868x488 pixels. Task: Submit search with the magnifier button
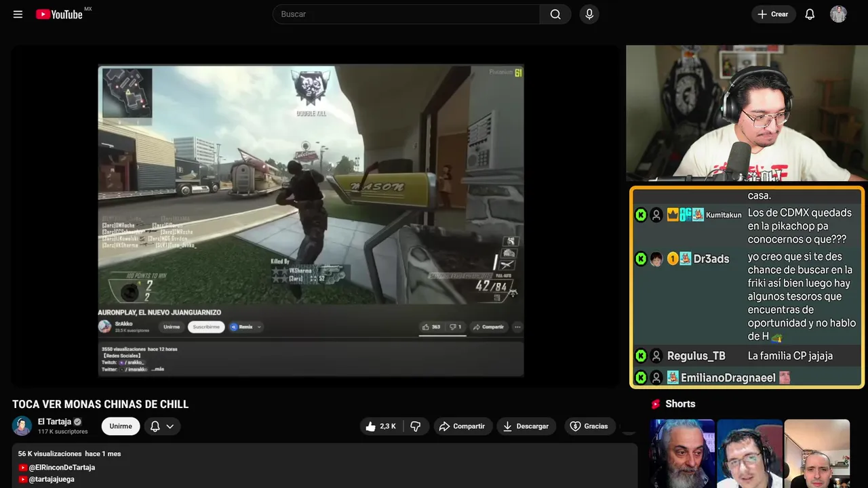[x=555, y=14]
